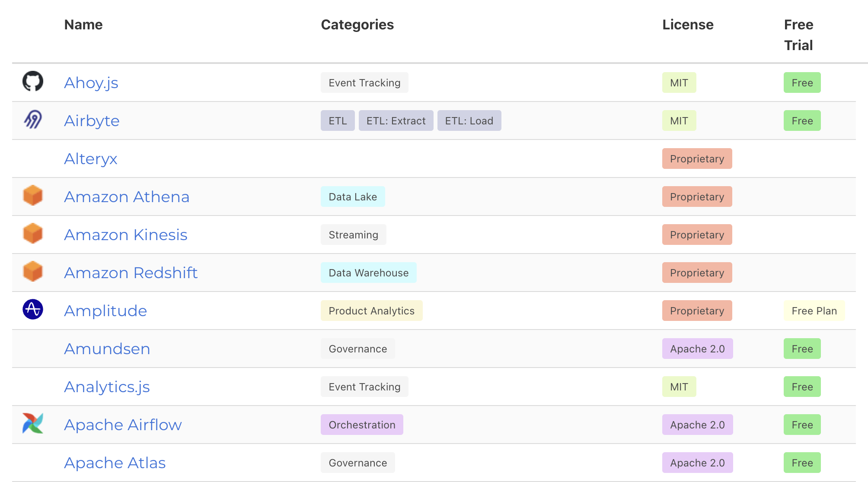
Task: Select the ETL: Extract category tag
Action: [x=396, y=121]
